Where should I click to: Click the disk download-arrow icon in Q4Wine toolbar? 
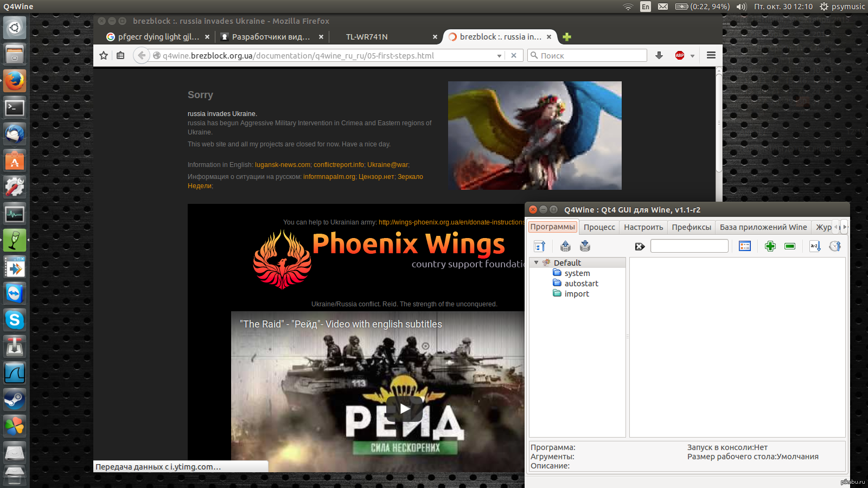pos(585,246)
